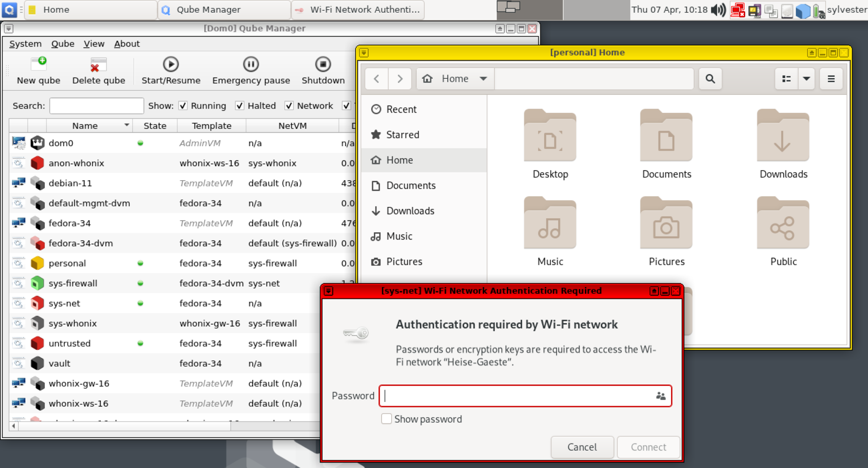Image resolution: width=868 pixels, height=468 pixels.
Task: Uncheck the Halted filter checkbox
Action: point(240,106)
